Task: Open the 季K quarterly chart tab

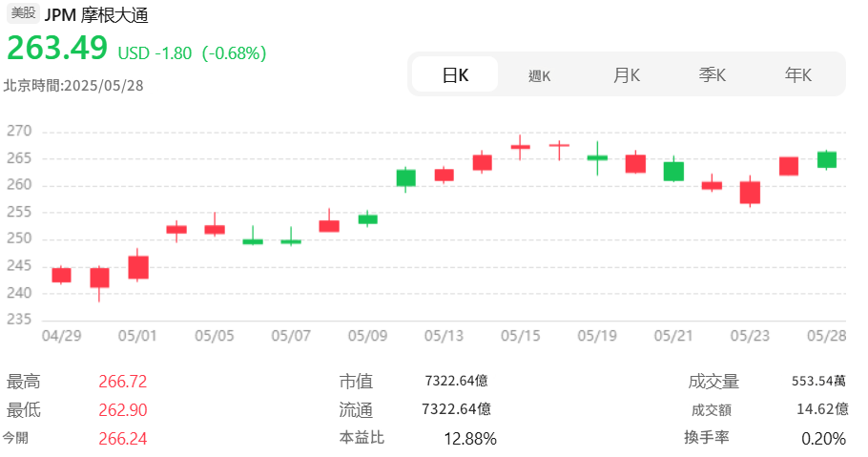Action: 712,74
